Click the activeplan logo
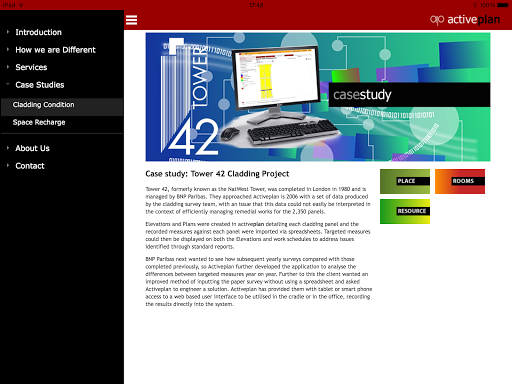 pos(465,20)
